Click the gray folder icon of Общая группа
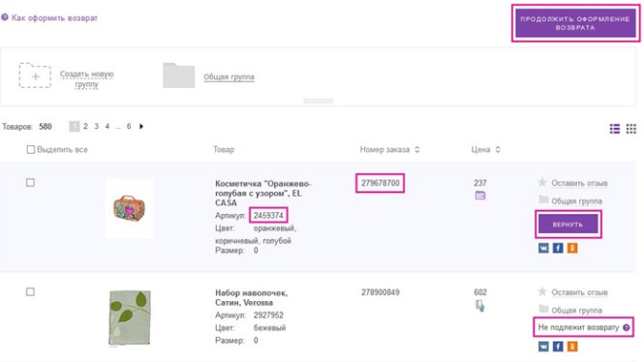 (x=178, y=75)
